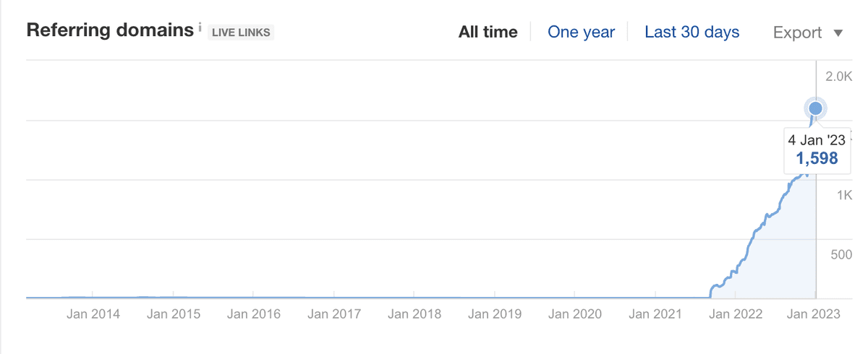The height and width of the screenshot is (354, 868).
Task: Click the 4 Jan '23 tooltip date
Action: pyautogui.click(x=817, y=141)
